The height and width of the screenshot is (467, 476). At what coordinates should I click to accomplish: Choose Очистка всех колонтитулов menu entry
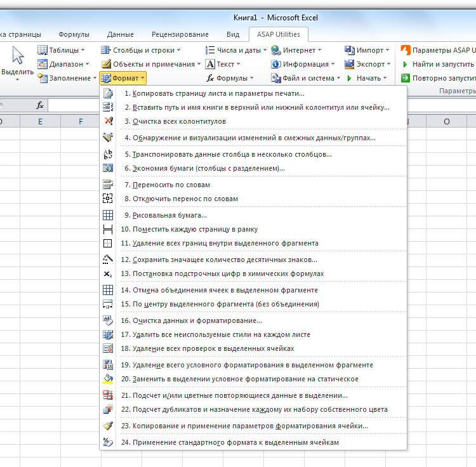(253, 121)
